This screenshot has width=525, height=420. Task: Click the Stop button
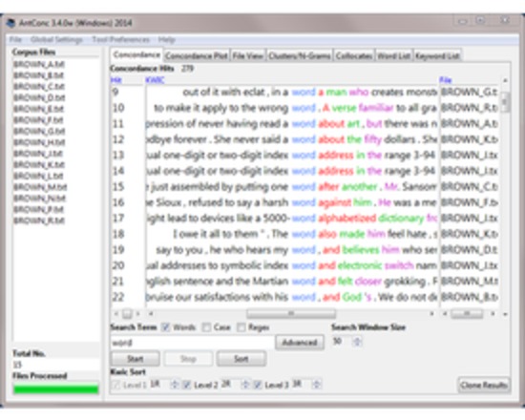pyautogui.click(x=188, y=359)
